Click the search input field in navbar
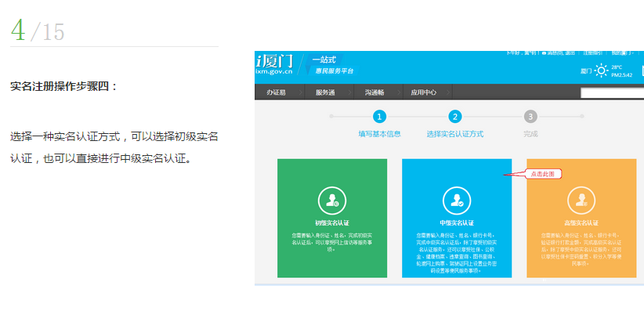The width and height of the screenshot is (644, 322). click(611, 92)
